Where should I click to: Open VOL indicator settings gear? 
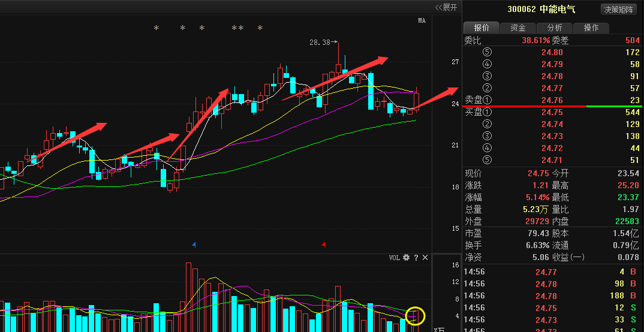click(x=406, y=258)
